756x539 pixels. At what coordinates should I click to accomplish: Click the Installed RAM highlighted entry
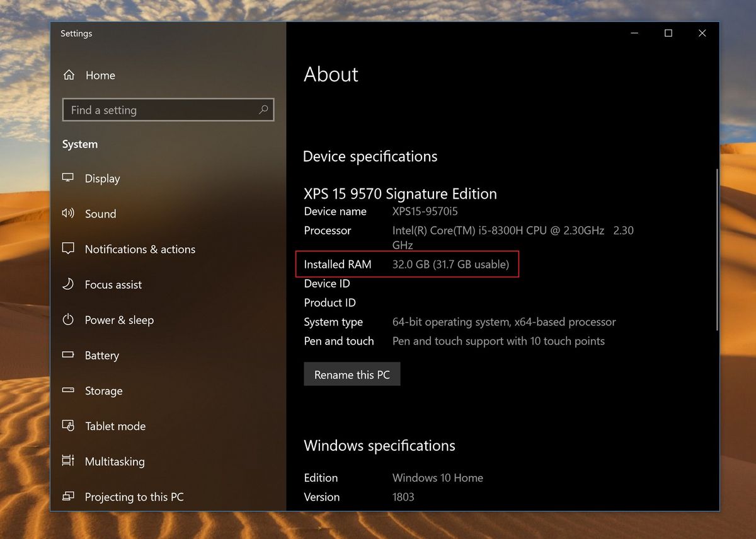[407, 264]
